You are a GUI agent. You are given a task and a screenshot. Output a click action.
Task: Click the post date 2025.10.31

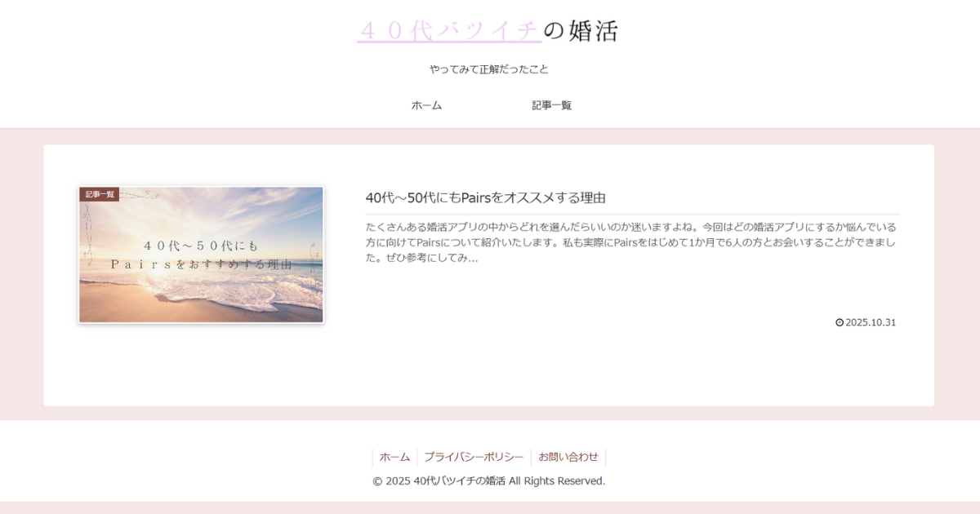coord(871,322)
